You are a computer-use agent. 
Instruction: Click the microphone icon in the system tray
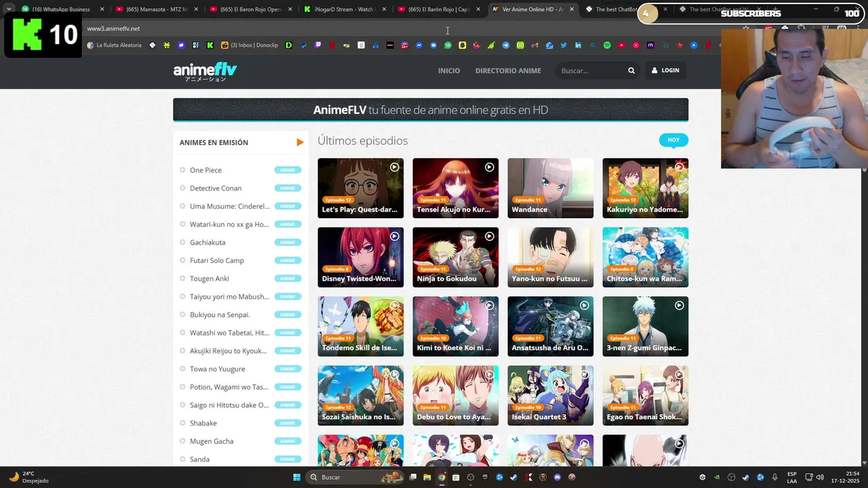click(x=775, y=477)
